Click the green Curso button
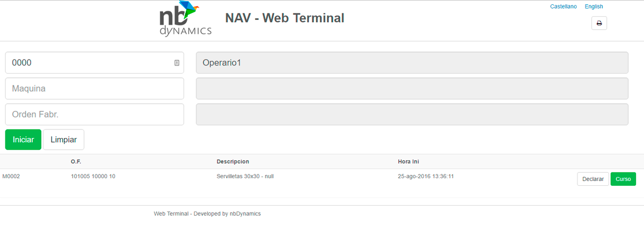 pyautogui.click(x=623, y=179)
